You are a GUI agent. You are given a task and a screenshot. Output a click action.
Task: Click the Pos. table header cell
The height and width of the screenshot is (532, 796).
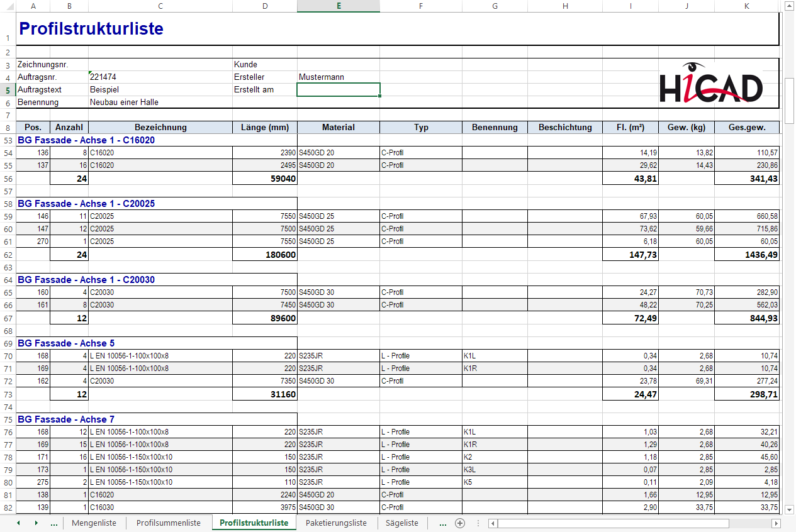[x=33, y=128]
